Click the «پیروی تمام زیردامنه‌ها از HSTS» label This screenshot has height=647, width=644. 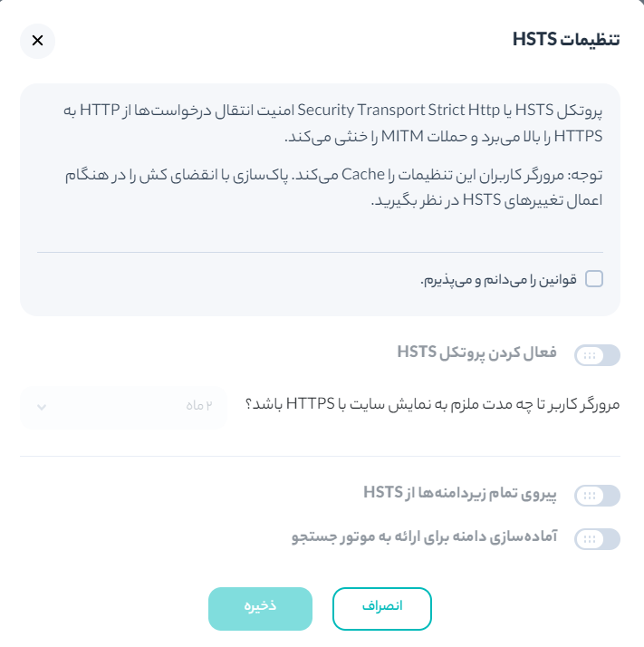(x=464, y=492)
